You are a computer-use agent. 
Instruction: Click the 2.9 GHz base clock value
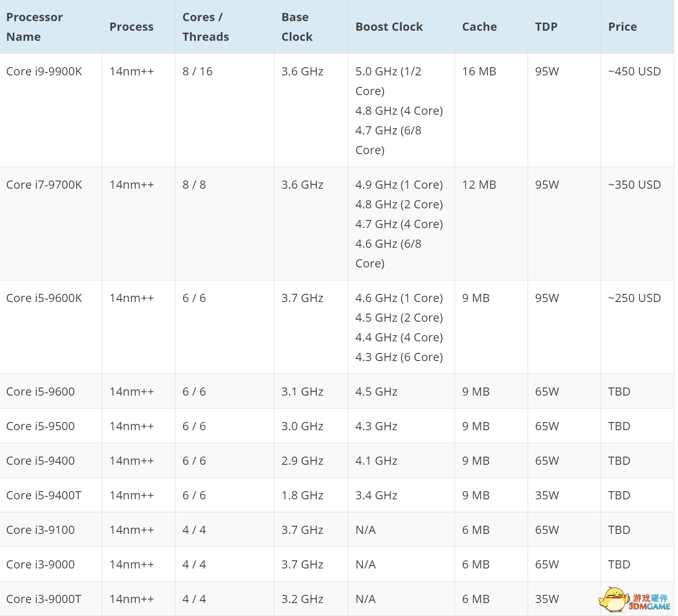tap(302, 461)
